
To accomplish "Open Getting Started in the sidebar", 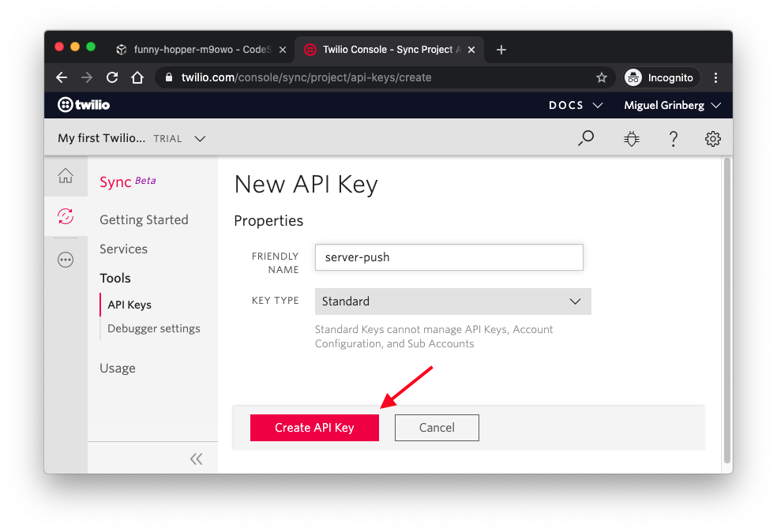I will coord(144,219).
